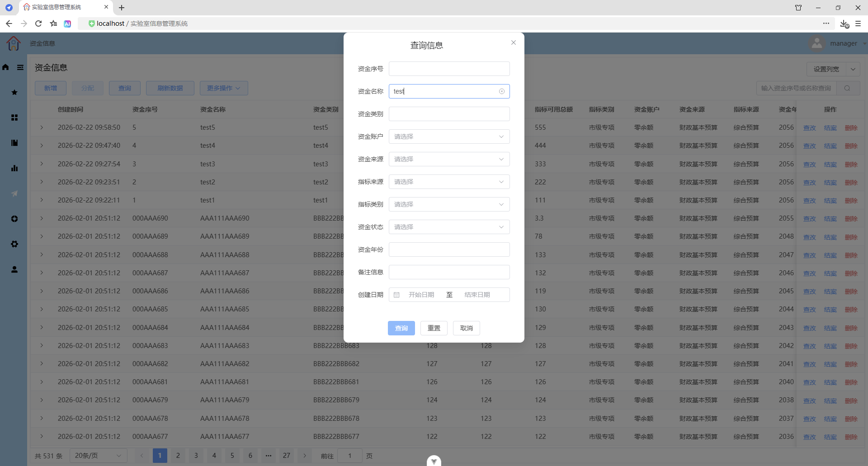Focus the 资金年份 input field

(449, 249)
